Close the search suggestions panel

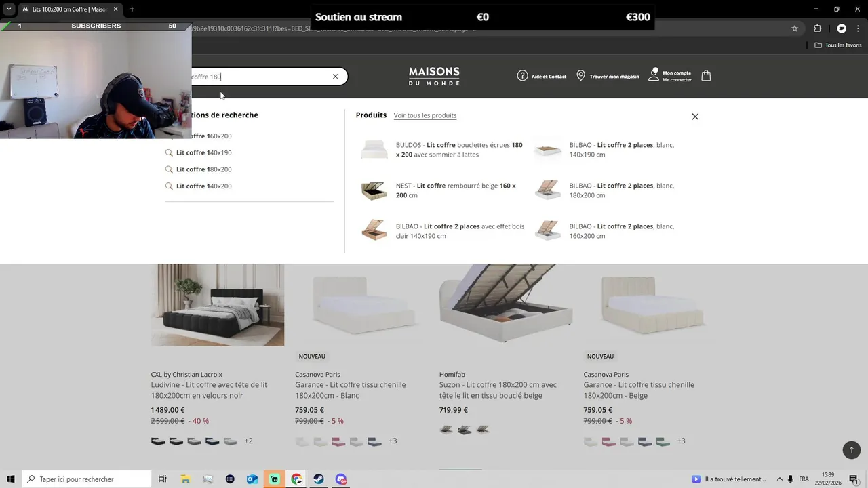(695, 117)
